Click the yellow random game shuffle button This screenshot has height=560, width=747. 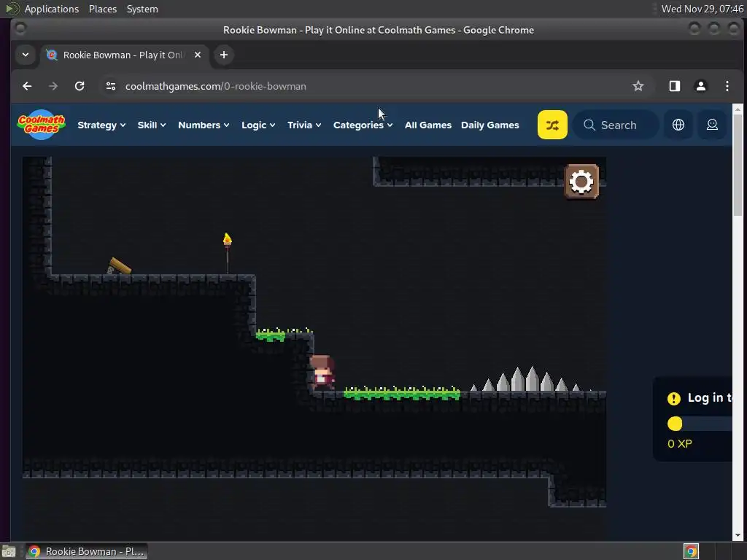point(552,125)
